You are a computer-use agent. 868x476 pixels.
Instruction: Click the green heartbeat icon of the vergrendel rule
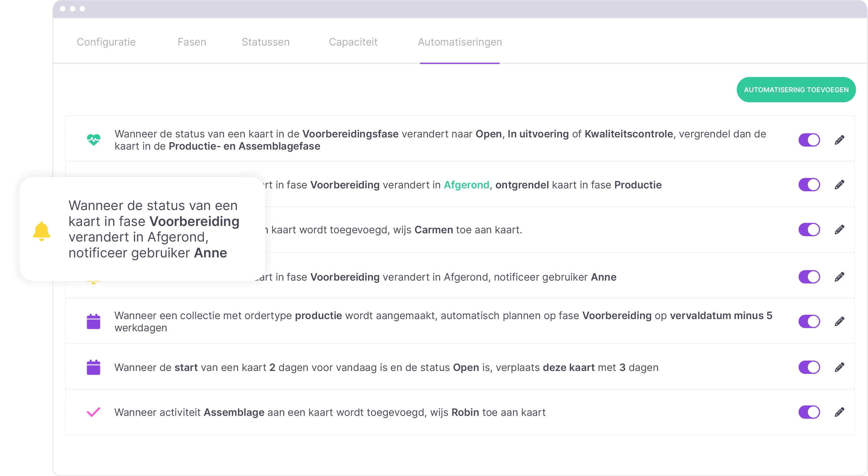(x=93, y=139)
